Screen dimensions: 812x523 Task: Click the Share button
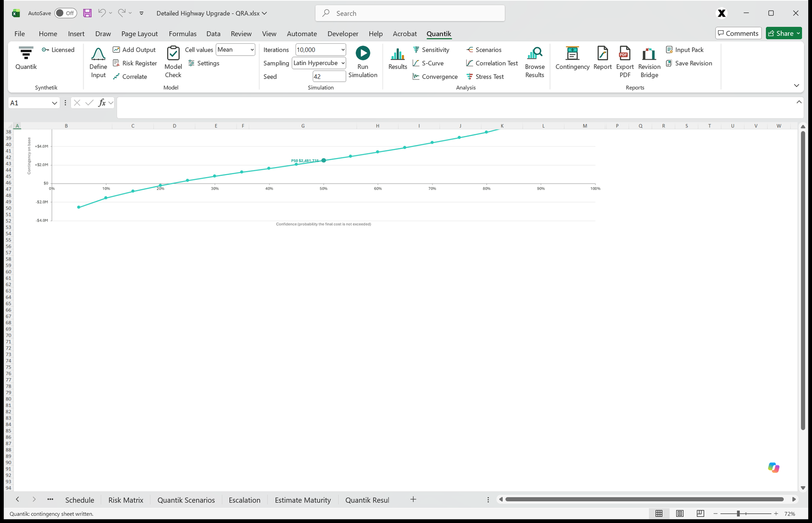tap(784, 33)
